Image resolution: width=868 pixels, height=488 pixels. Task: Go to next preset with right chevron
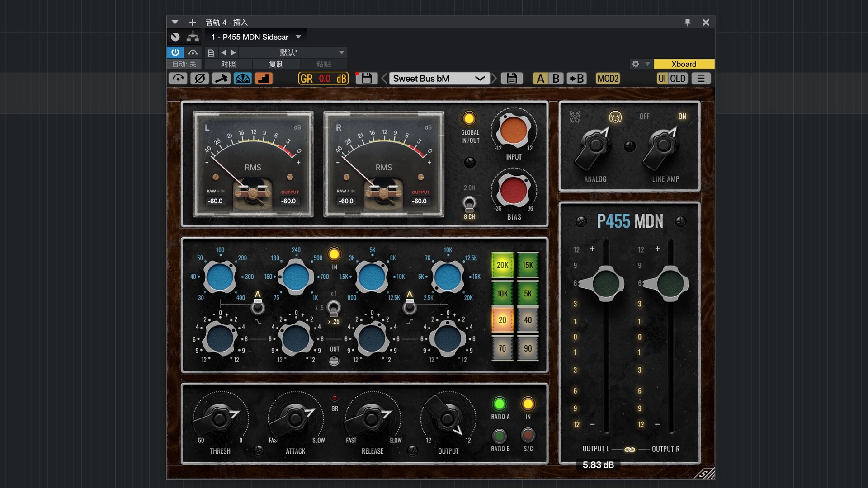tap(494, 79)
